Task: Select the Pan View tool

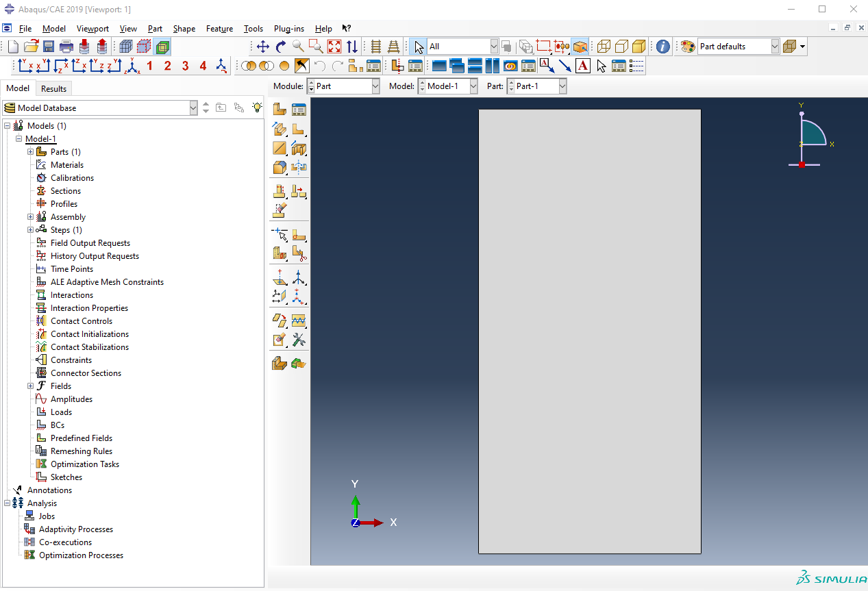Action: (x=263, y=47)
